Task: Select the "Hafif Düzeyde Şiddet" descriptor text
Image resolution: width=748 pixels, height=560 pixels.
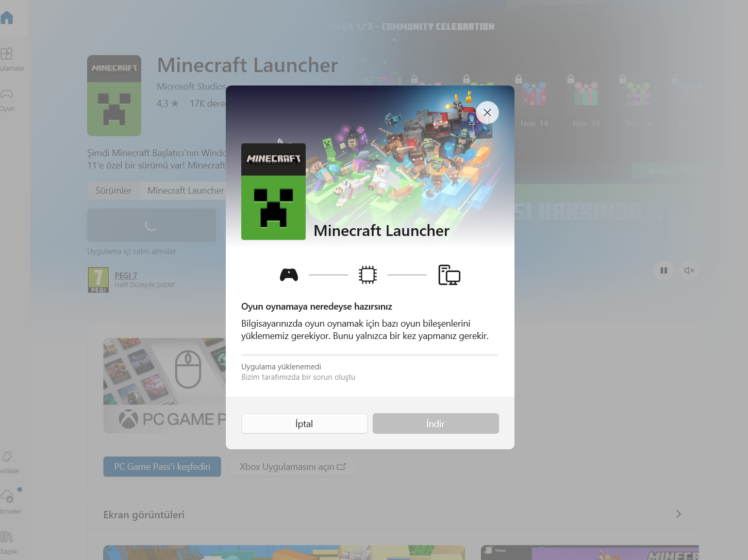Action: point(145,285)
